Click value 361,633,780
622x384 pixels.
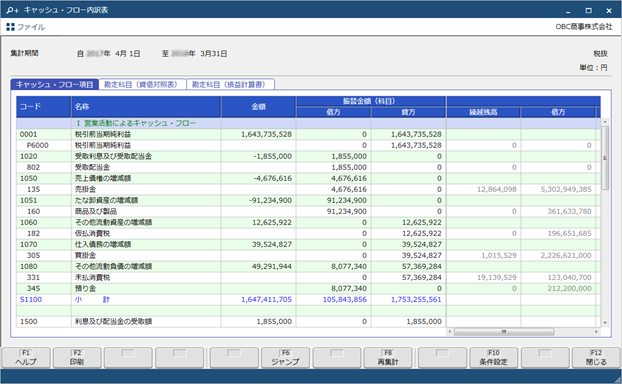click(x=569, y=211)
